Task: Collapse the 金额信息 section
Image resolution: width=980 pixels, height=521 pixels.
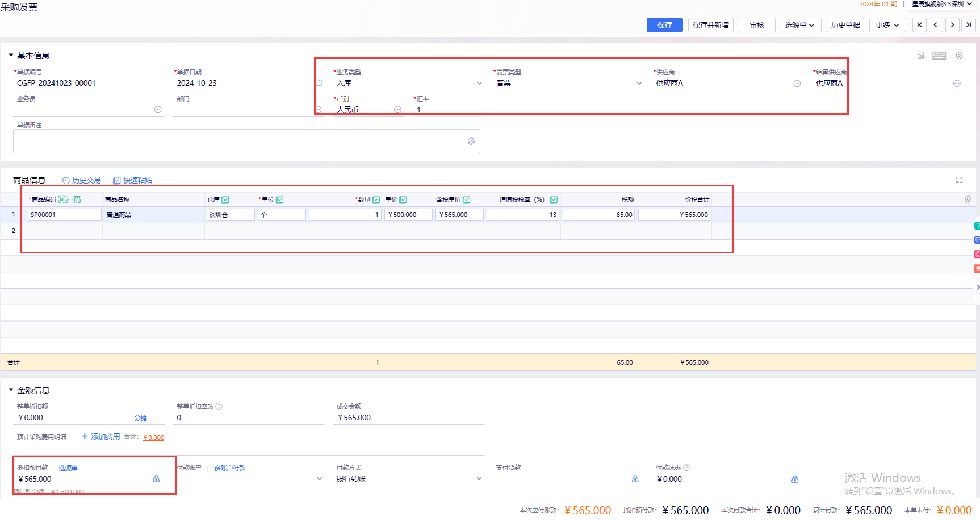Action: tap(11, 390)
